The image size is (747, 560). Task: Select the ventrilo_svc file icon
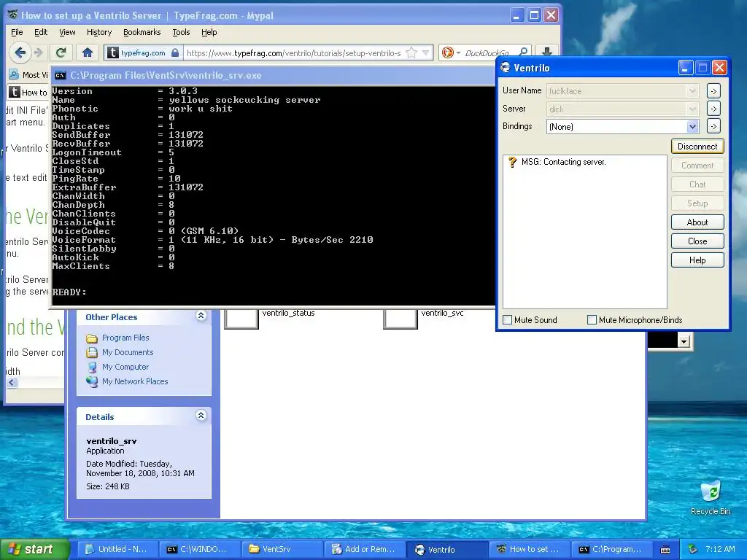pos(400,318)
